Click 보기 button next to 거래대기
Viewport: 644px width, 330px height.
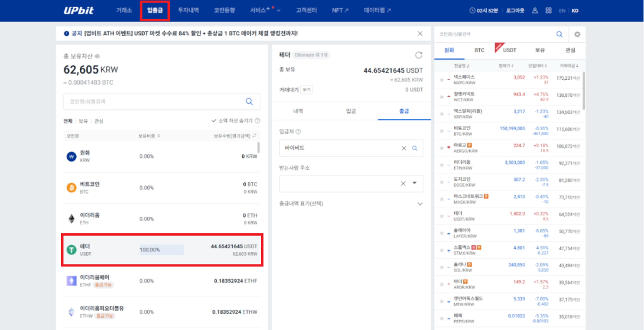[307, 89]
